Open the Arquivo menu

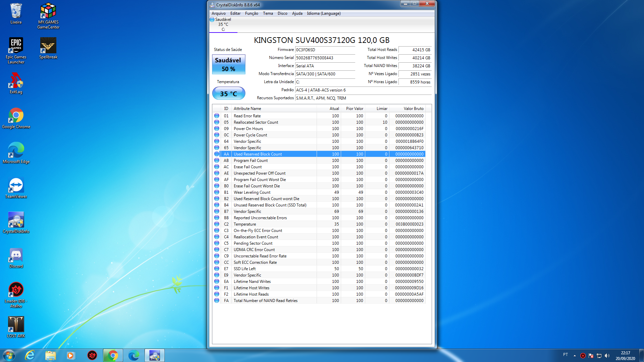point(218,13)
